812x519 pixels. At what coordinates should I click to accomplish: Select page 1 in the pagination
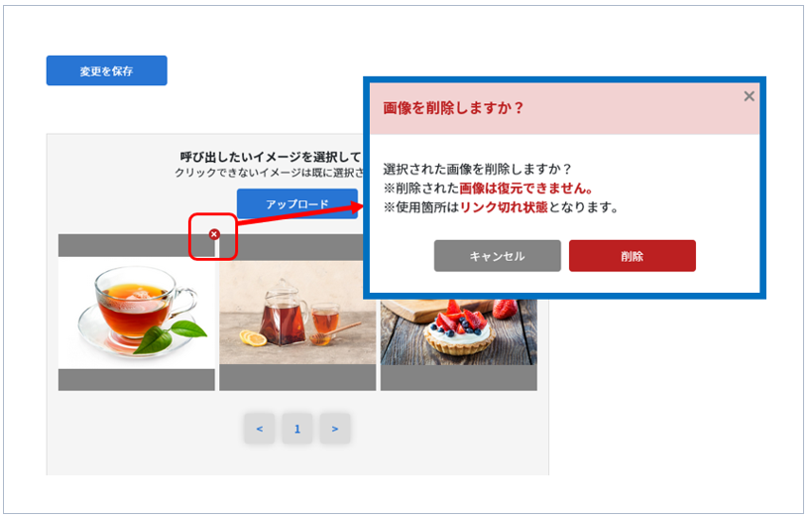tap(297, 429)
